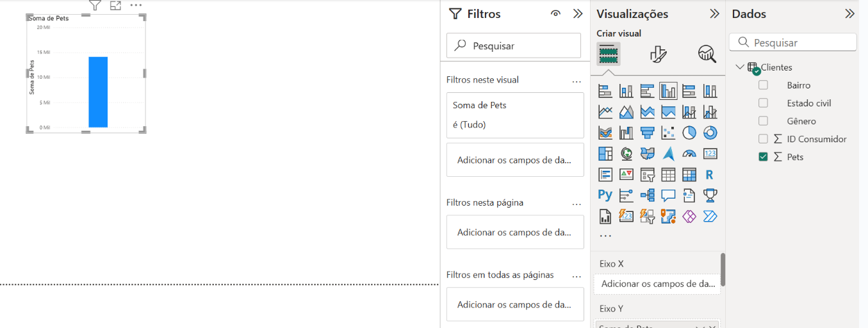This screenshot has height=328, width=868.
Task: Select the paginated report visual
Action: click(x=605, y=216)
